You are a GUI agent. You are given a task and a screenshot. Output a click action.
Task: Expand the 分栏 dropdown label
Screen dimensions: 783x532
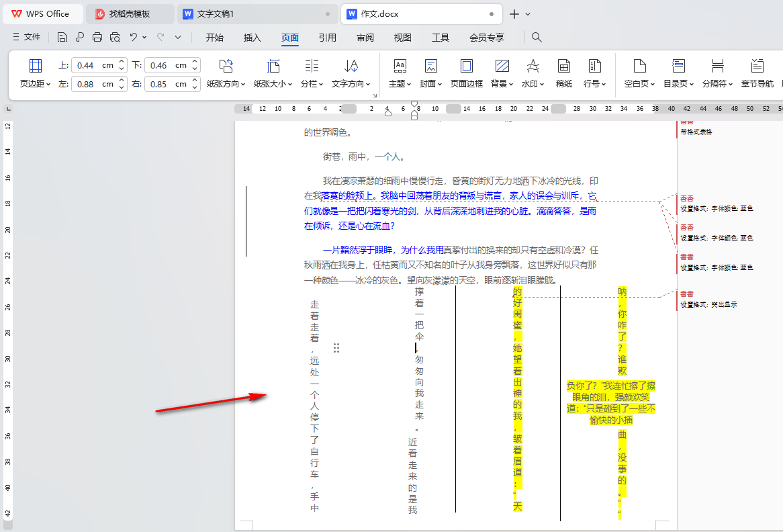click(x=312, y=84)
